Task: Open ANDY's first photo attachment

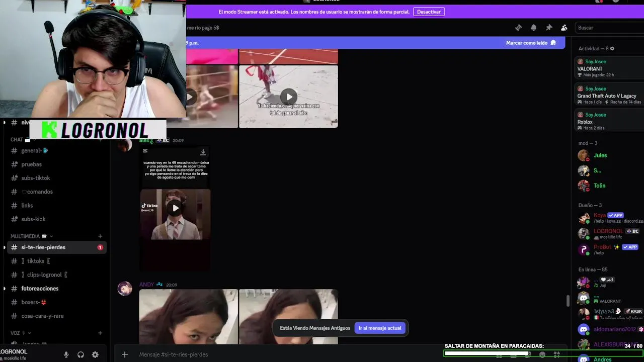Action: pyautogui.click(x=188, y=317)
